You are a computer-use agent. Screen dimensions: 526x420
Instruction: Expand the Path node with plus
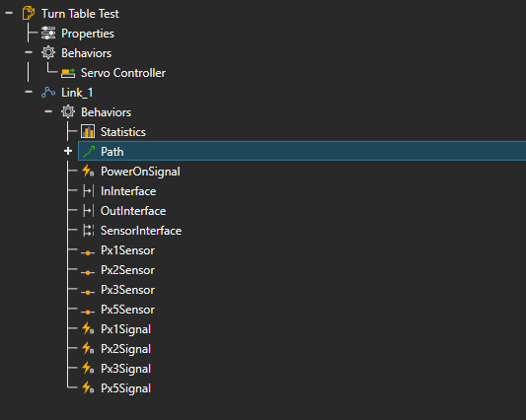68,151
